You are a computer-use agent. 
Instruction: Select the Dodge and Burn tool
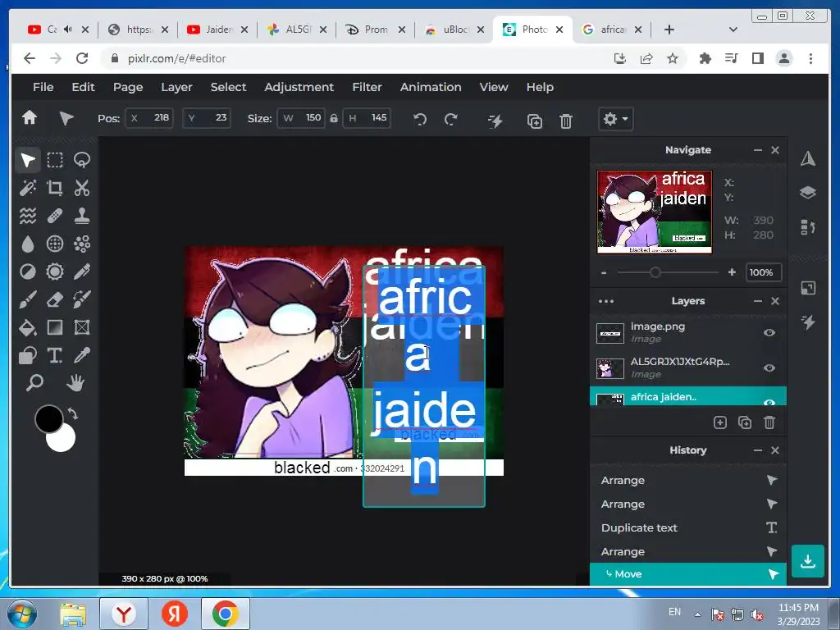coord(28,272)
